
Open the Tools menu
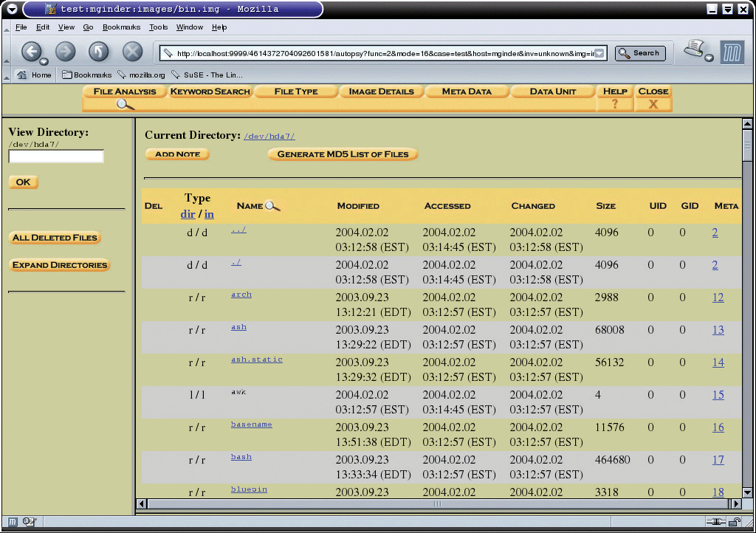pyautogui.click(x=158, y=27)
